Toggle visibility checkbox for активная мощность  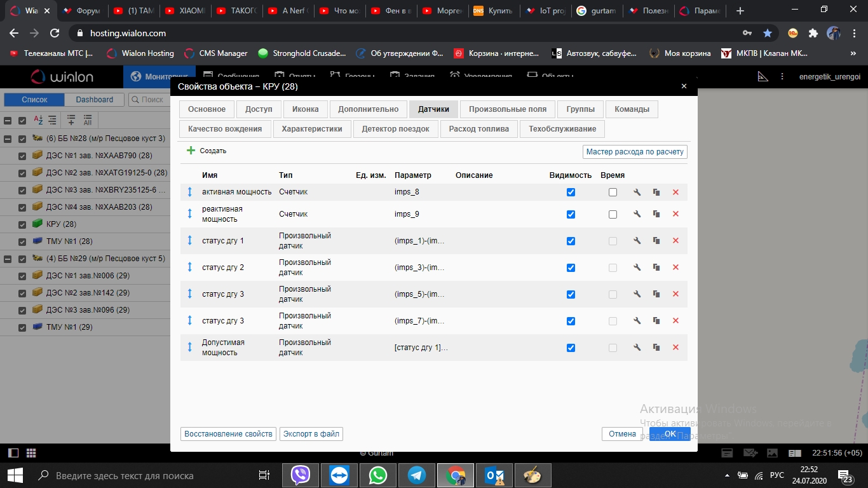click(x=571, y=192)
